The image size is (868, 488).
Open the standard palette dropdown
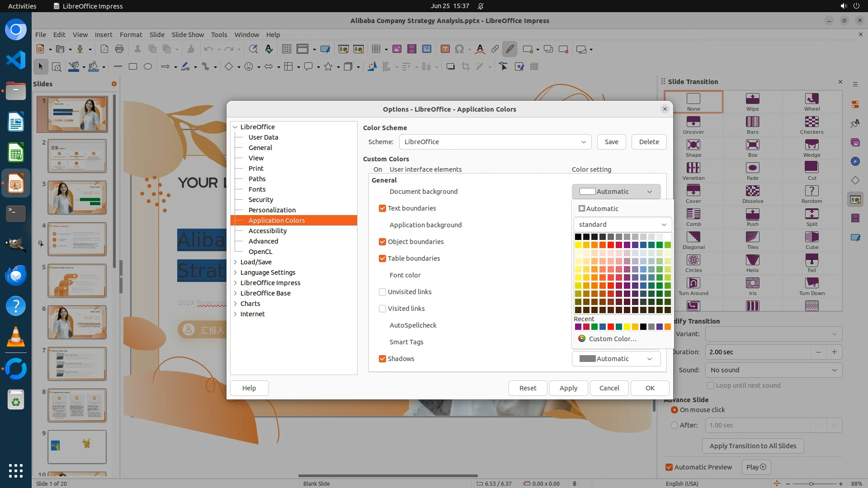tap(622, 225)
